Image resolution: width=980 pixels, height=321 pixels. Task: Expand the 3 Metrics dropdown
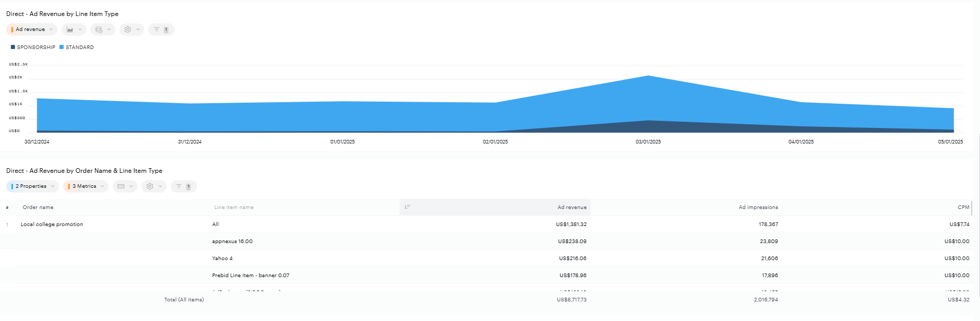[85, 186]
